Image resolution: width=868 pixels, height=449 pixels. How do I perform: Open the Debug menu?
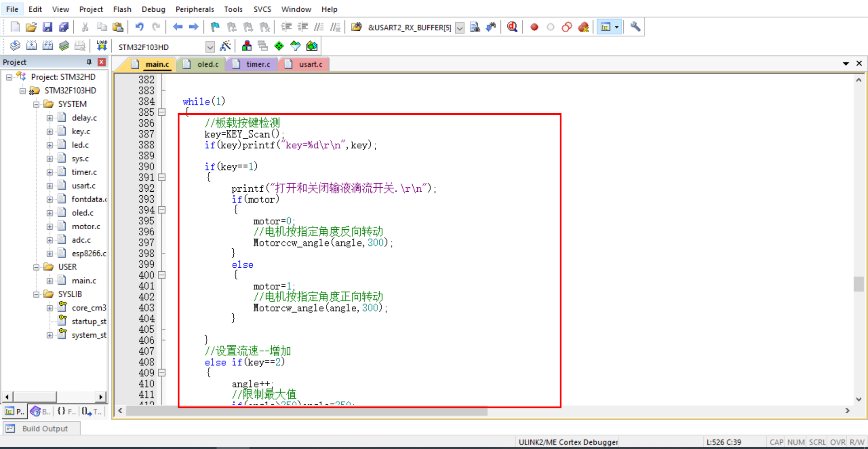(153, 9)
